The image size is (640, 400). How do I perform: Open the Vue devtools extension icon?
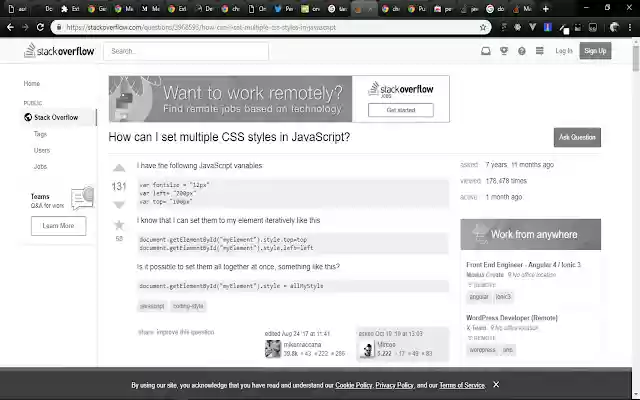(x=532, y=27)
